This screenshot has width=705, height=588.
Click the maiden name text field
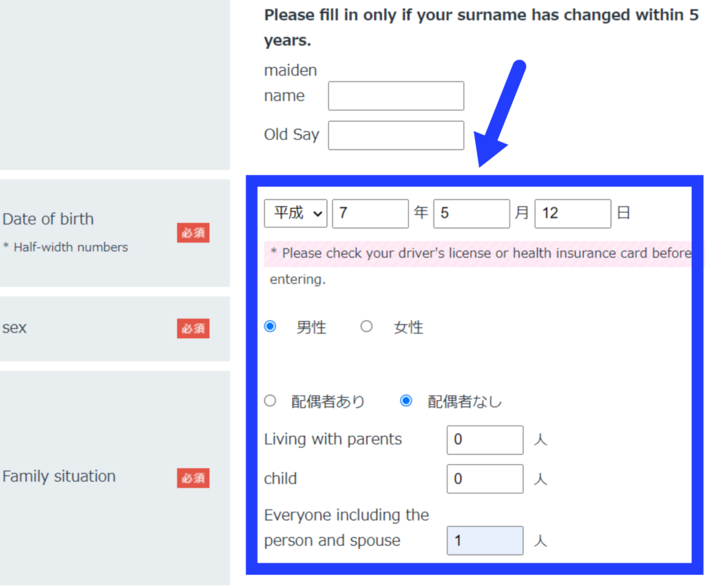point(396,96)
